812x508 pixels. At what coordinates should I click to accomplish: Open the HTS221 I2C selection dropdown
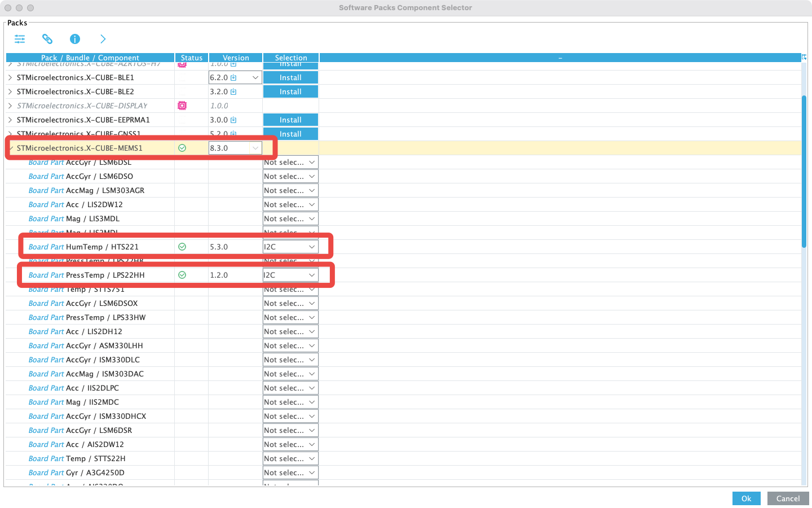291,247
